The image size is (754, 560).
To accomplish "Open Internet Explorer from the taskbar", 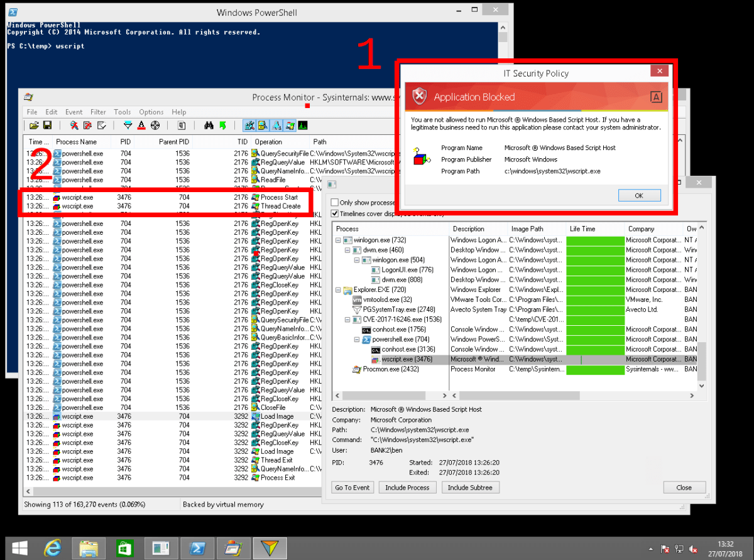I will point(53,547).
